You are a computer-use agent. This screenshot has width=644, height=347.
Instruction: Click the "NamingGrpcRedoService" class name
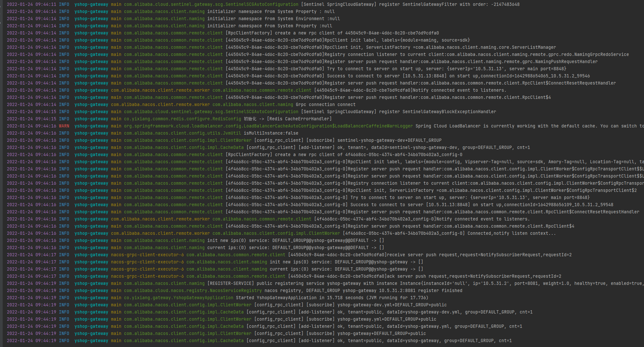pyautogui.click(x=602, y=54)
